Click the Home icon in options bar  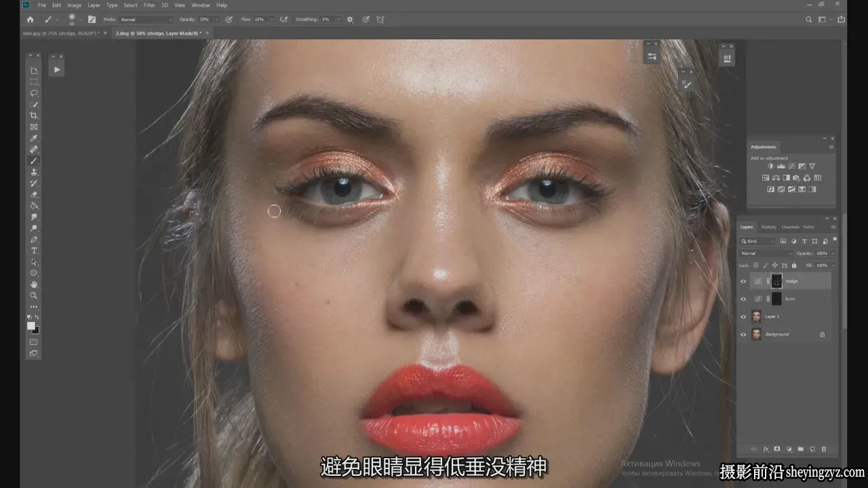click(x=30, y=20)
